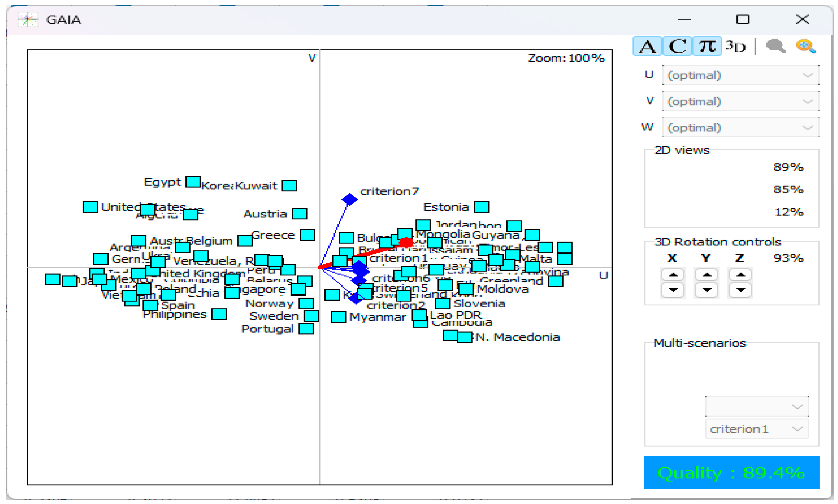Open the criterion1 scenario dropdown
This screenshot has height=504, width=838.
757,429
